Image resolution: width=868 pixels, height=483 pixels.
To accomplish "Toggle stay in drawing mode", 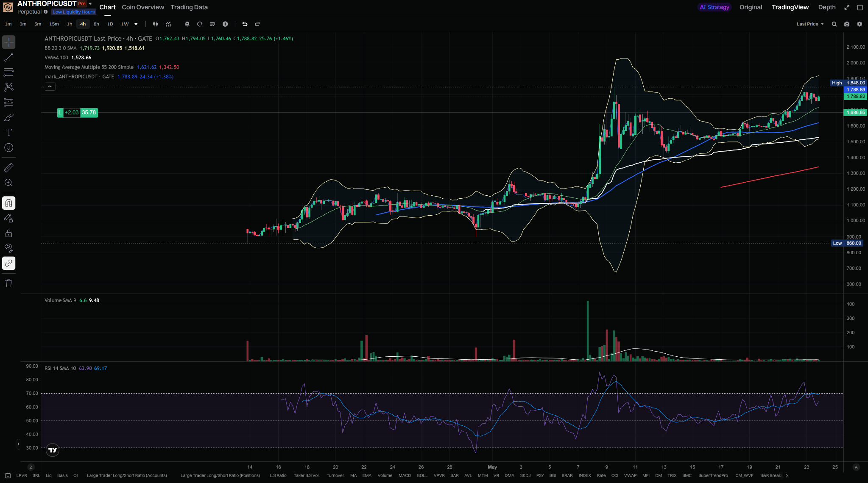I will click(x=8, y=219).
